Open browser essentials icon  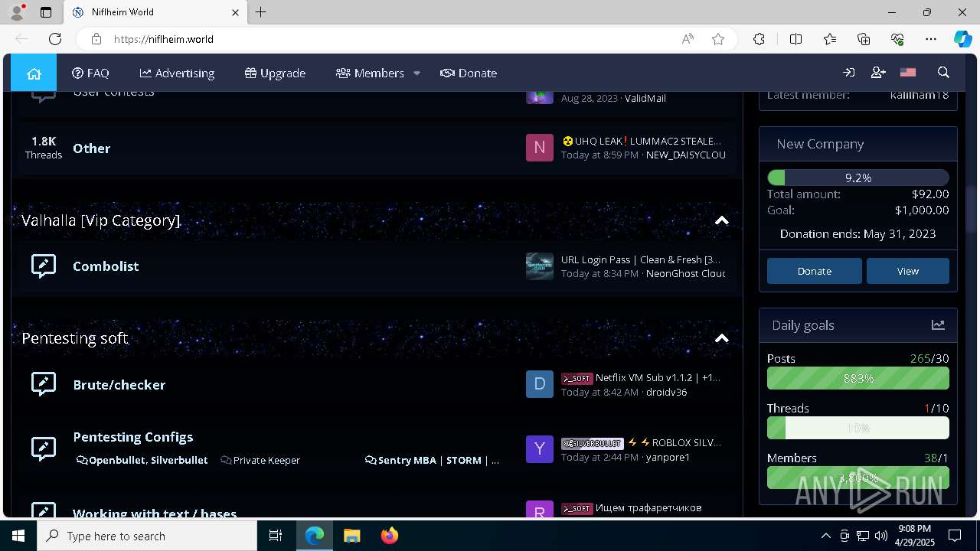[897, 39]
